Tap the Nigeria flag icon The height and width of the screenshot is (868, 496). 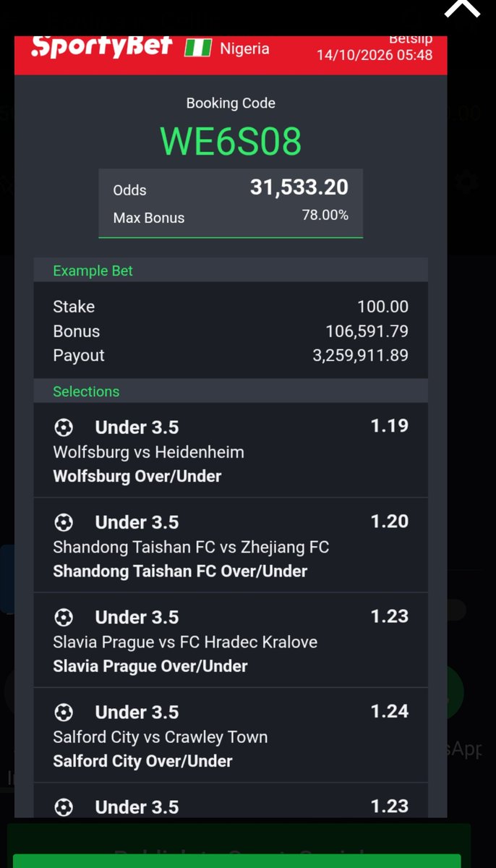198,48
